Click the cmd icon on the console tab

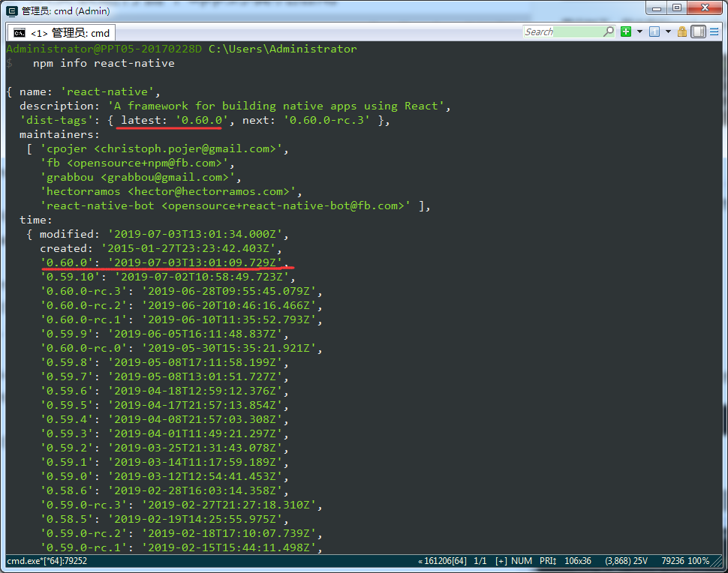tap(20, 33)
